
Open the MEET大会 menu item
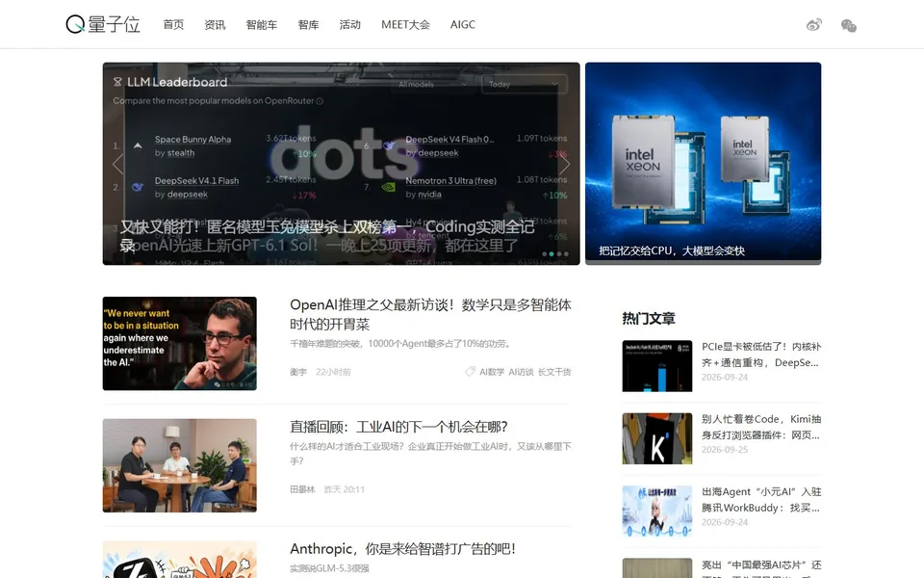pos(405,25)
